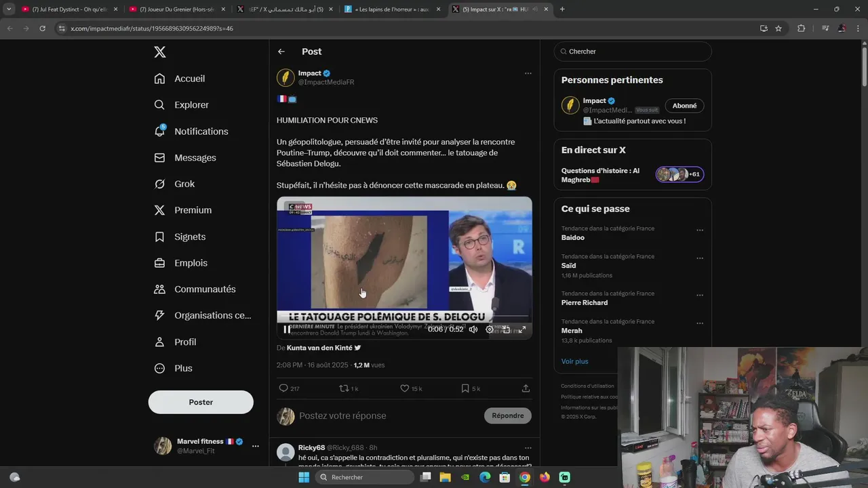
Task: Open Microsoft Edge from taskbar
Action: pyautogui.click(x=485, y=477)
